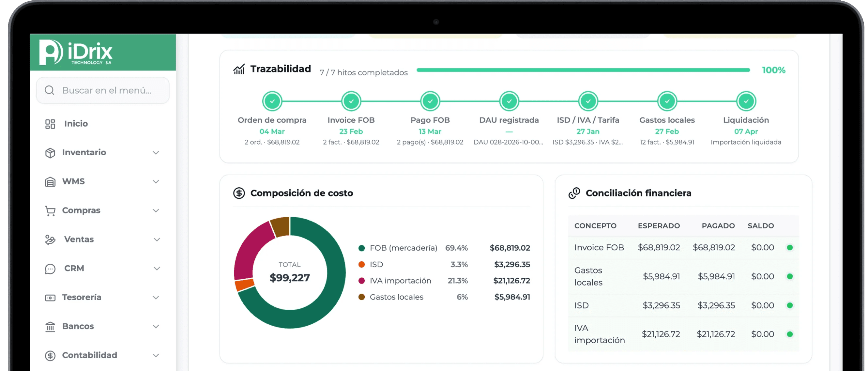Click the Conciliación financiera coins icon
The image size is (868, 371).
coord(574,193)
